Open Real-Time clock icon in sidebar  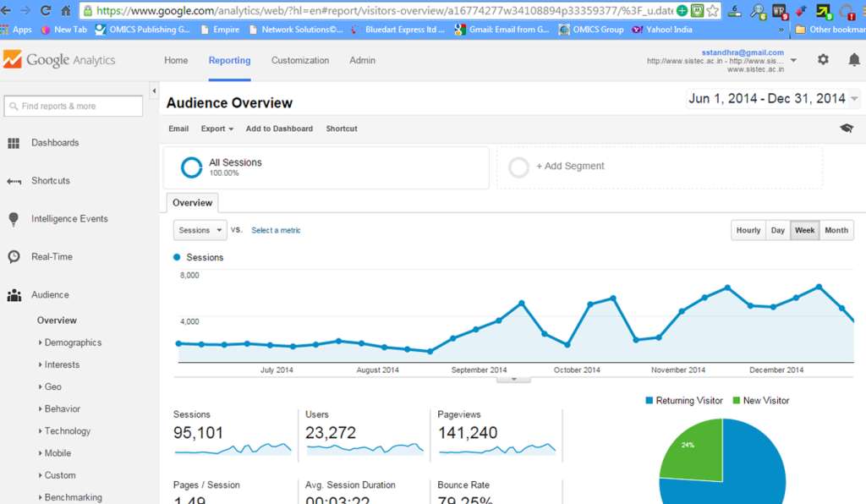(x=14, y=257)
